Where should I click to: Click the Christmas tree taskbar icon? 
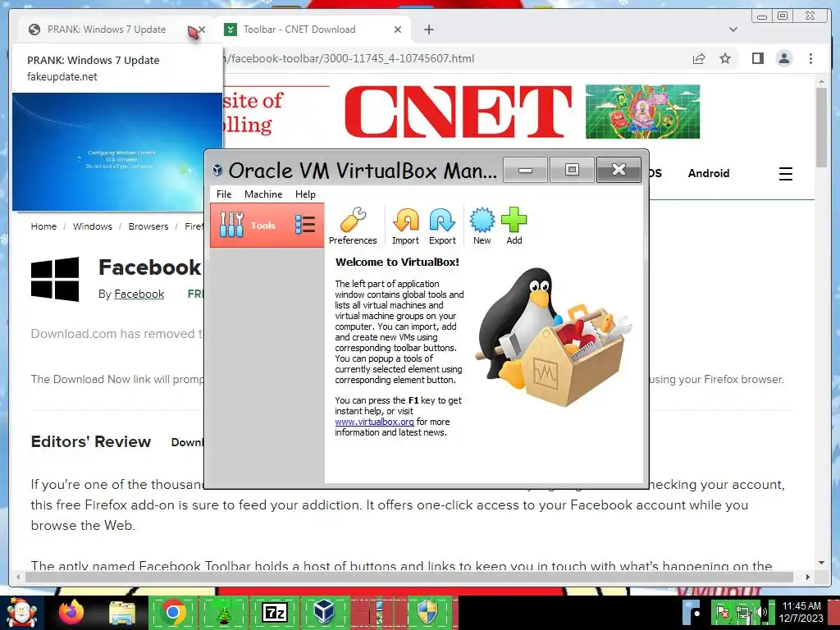[x=223, y=613]
